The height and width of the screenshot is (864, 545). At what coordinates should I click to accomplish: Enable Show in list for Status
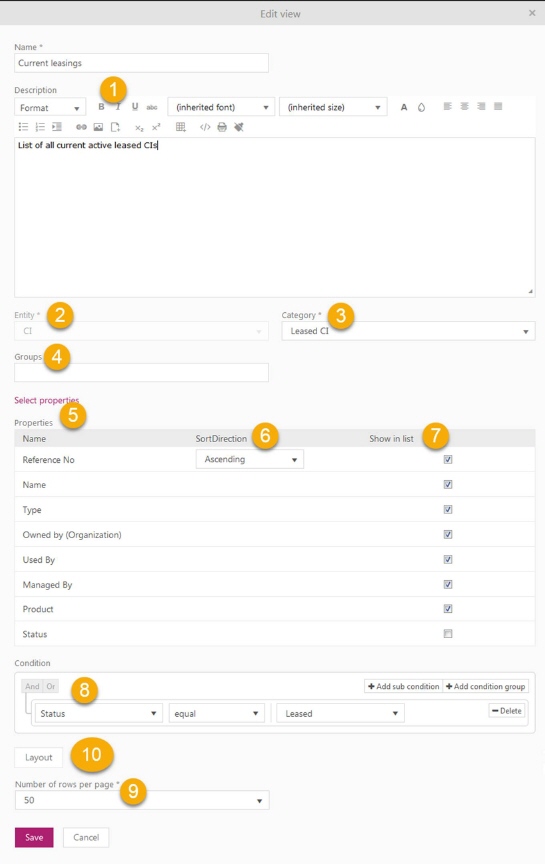(x=448, y=634)
